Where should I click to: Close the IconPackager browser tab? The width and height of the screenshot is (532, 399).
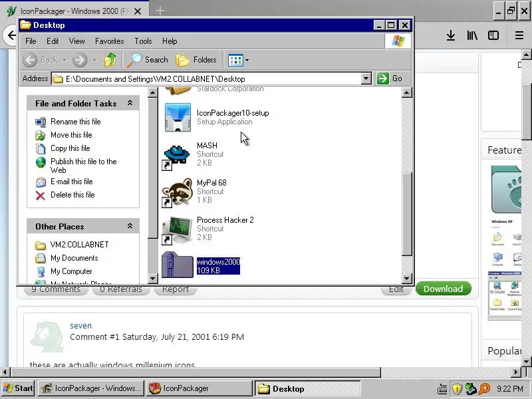coord(138,11)
